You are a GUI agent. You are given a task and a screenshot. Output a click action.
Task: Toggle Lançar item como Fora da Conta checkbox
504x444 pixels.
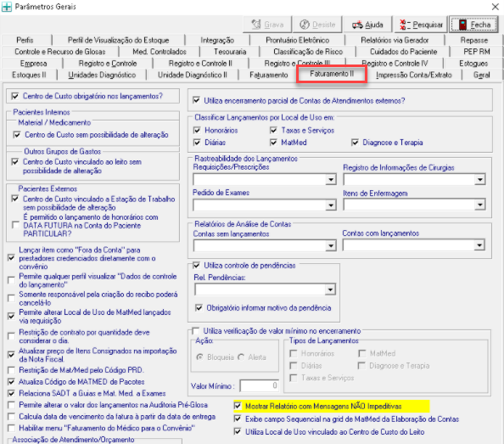(x=11, y=258)
